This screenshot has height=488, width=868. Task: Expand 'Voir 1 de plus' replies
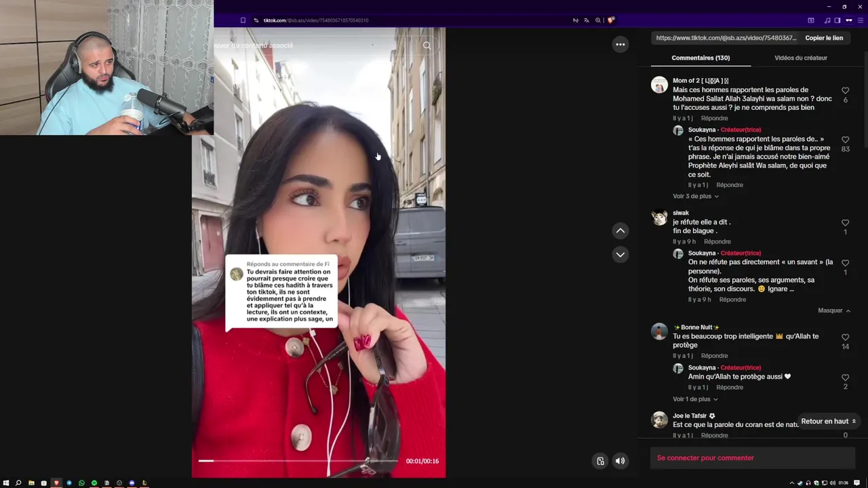tap(695, 399)
